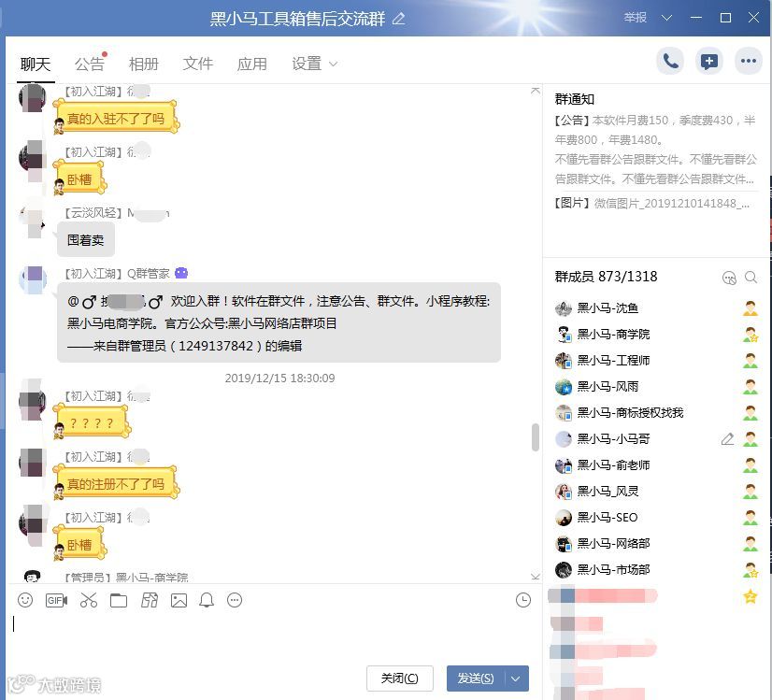Select member 黑小马-市场部
Screen dimensions: 772x700
tap(655, 569)
